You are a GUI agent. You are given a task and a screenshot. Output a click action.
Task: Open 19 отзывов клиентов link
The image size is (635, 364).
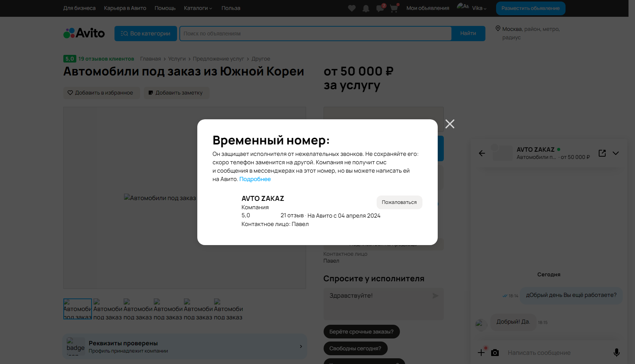106,59
